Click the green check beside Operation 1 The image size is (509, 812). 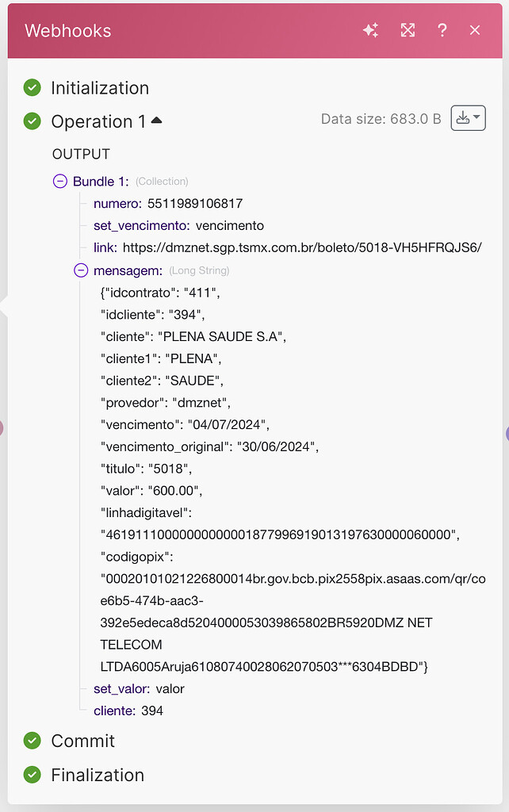(32, 122)
